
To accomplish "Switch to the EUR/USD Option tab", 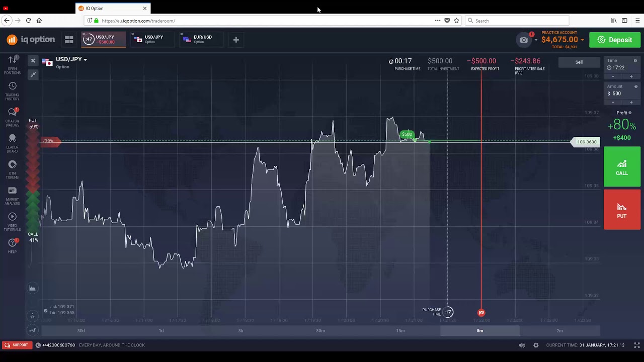I will [x=201, y=39].
